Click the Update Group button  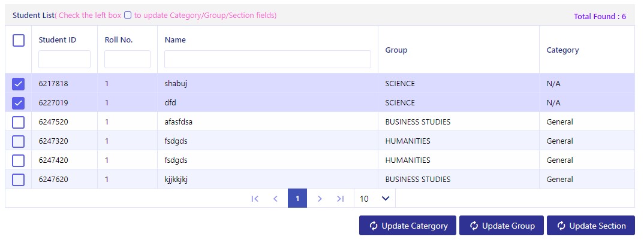click(x=501, y=226)
